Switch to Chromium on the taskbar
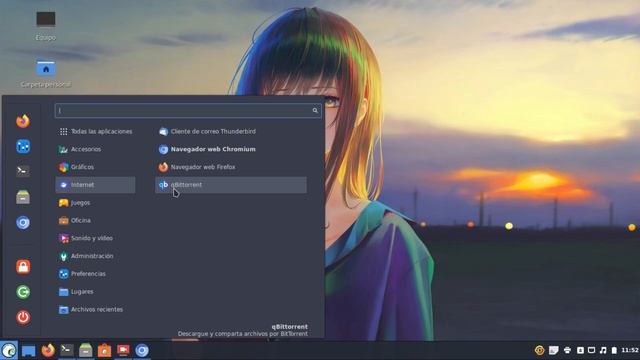 (x=142, y=350)
